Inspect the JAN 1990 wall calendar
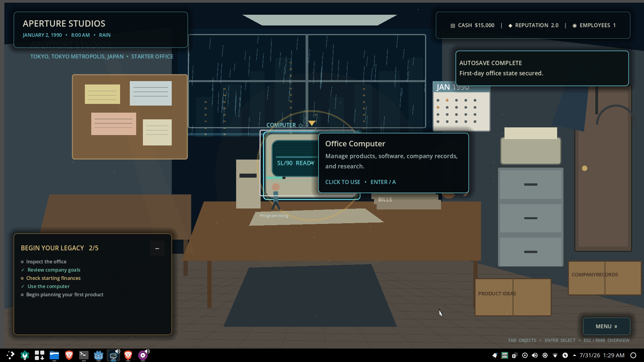 461,106
